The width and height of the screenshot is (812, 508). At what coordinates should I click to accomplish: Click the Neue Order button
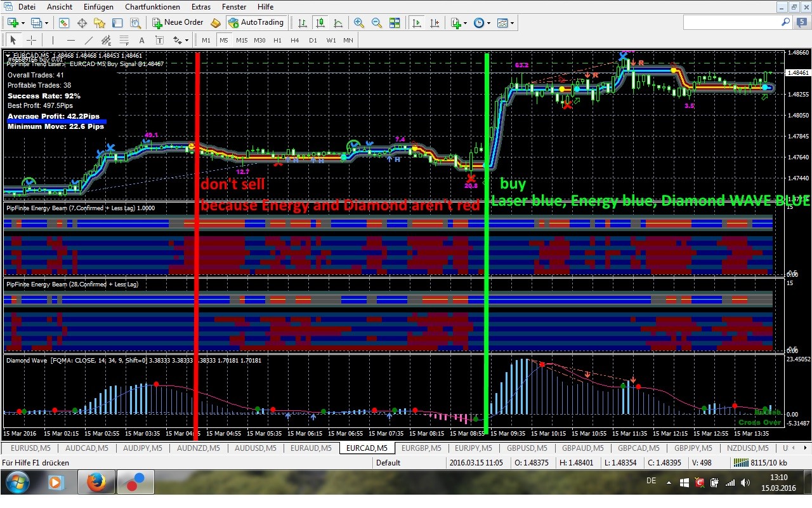pyautogui.click(x=178, y=23)
